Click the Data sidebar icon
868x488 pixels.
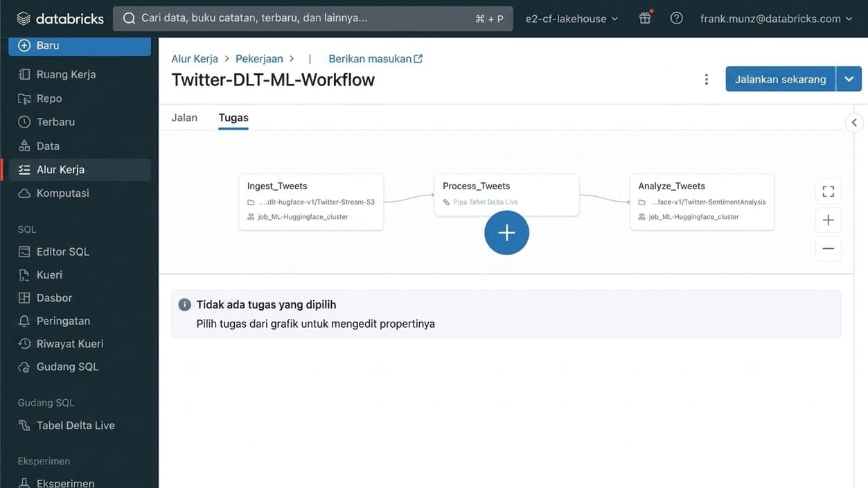24,146
